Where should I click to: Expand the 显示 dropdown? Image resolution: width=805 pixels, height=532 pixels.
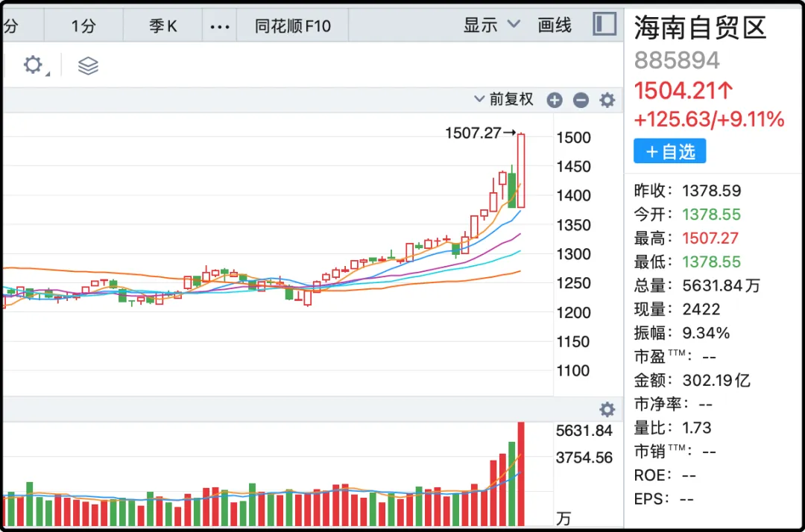pyautogui.click(x=492, y=25)
